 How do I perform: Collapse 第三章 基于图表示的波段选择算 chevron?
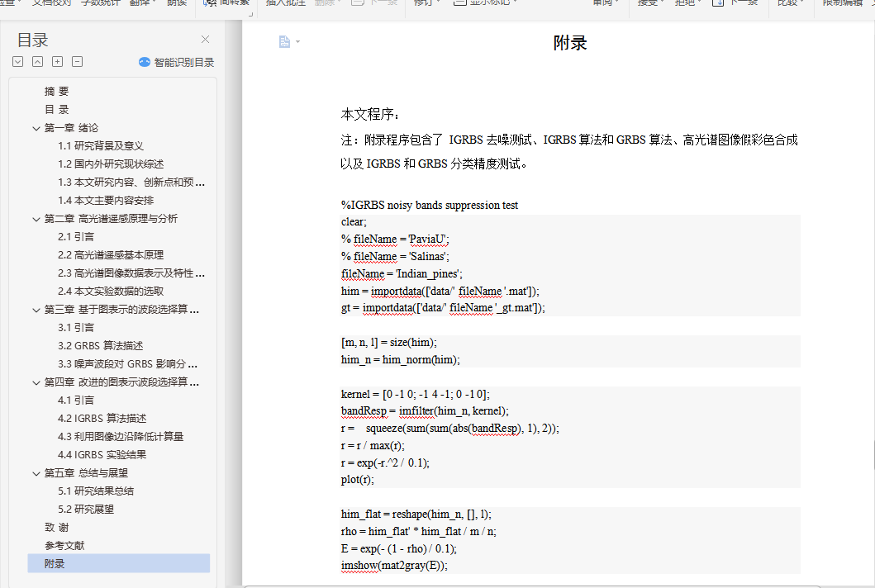(36, 311)
